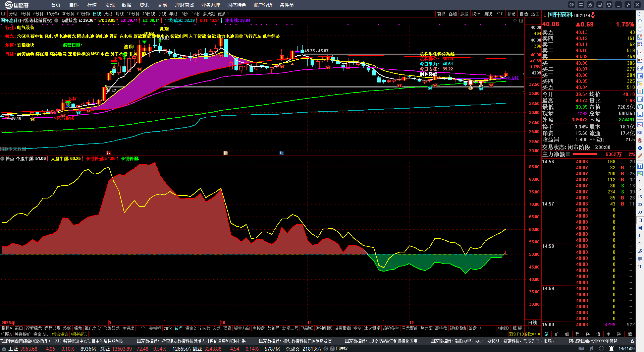The image size is (644, 352).
Task: Click the candlestick chart icon in sidebar
Action: point(640,60)
